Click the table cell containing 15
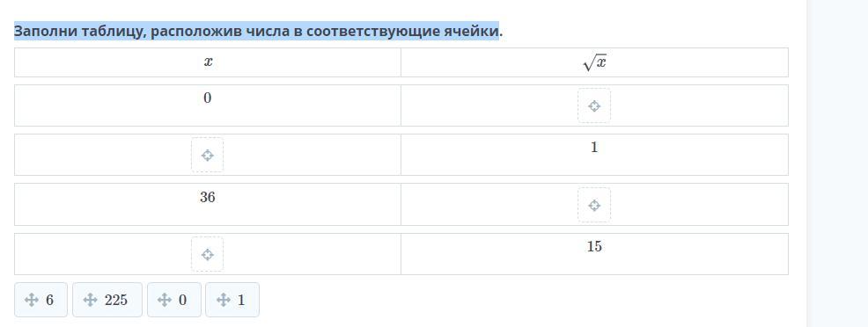This screenshot has height=327, width=868. coord(594,254)
